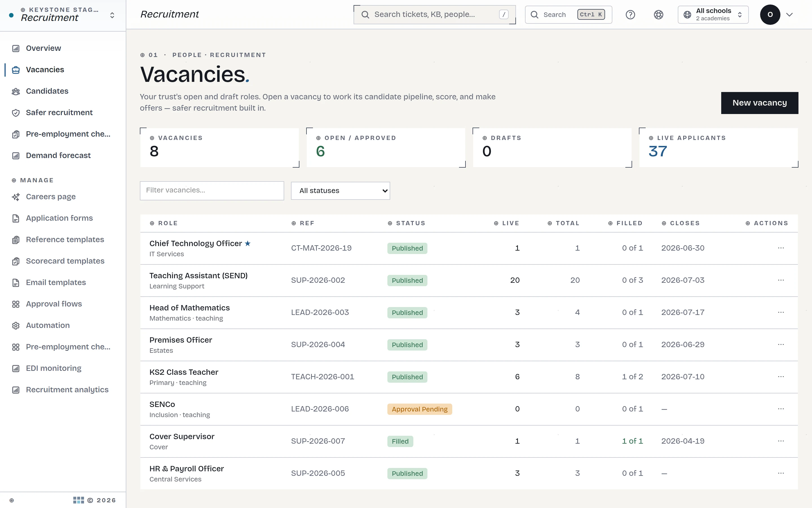Image resolution: width=812 pixels, height=508 pixels.
Task: Open the All statuses dropdown
Action: pyautogui.click(x=340, y=191)
